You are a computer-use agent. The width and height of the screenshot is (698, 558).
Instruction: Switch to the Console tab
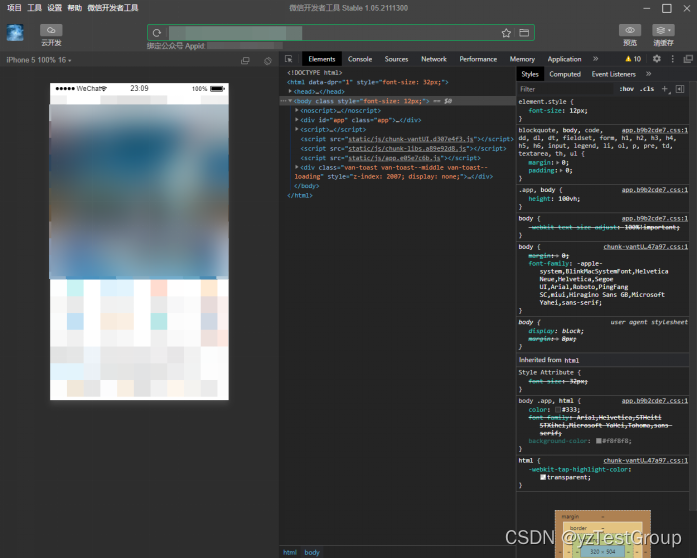(x=360, y=59)
